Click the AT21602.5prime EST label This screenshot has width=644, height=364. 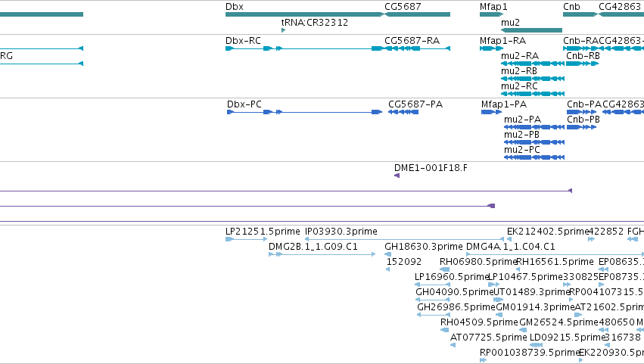(608, 308)
